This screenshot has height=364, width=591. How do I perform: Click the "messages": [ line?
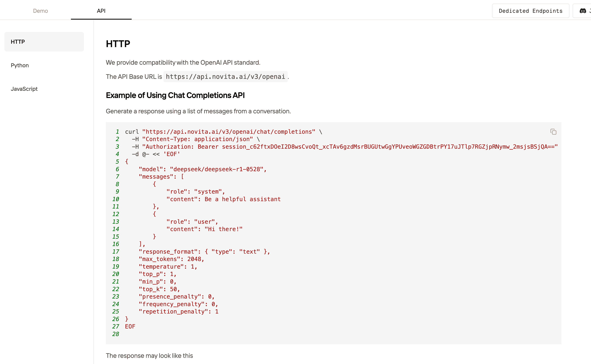click(161, 177)
